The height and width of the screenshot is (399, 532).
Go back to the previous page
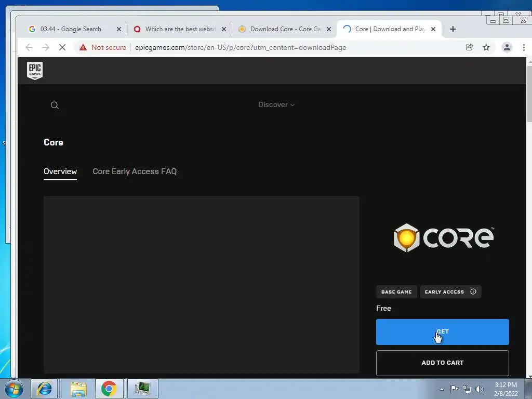[29, 47]
